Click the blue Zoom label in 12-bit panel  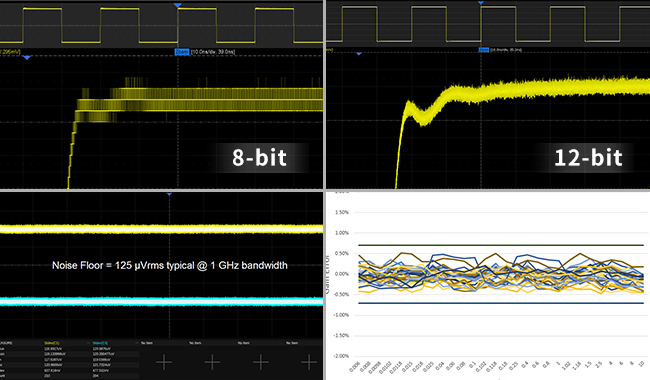[484, 50]
